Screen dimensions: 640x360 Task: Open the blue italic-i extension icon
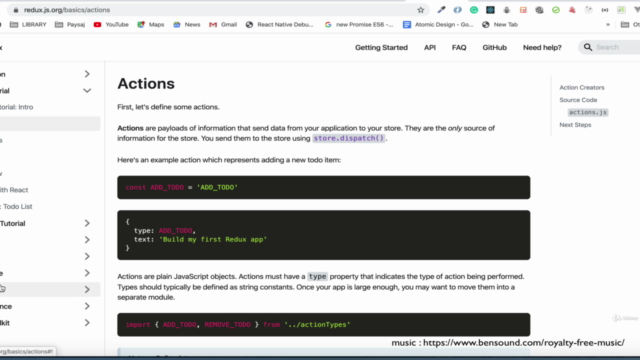point(458,10)
